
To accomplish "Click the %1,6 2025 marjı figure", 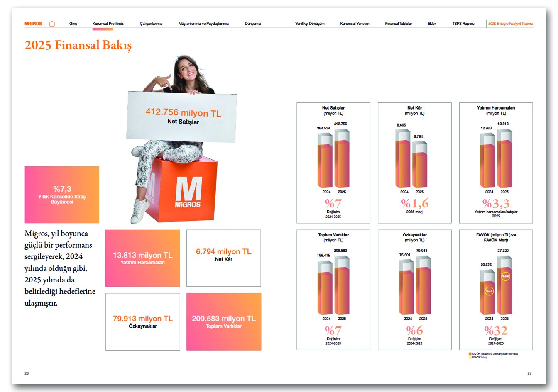I will 415,203.
